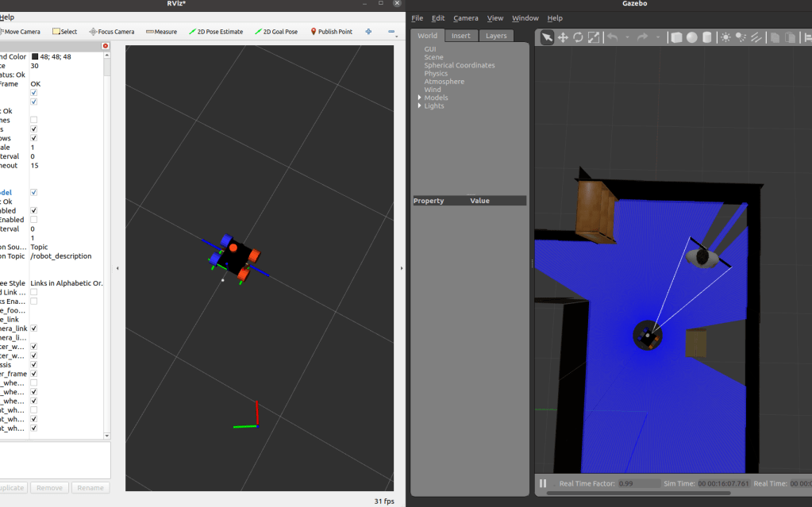Screen dimensions: 812x507
Task: Click the Remove display button
Action: 49,488
